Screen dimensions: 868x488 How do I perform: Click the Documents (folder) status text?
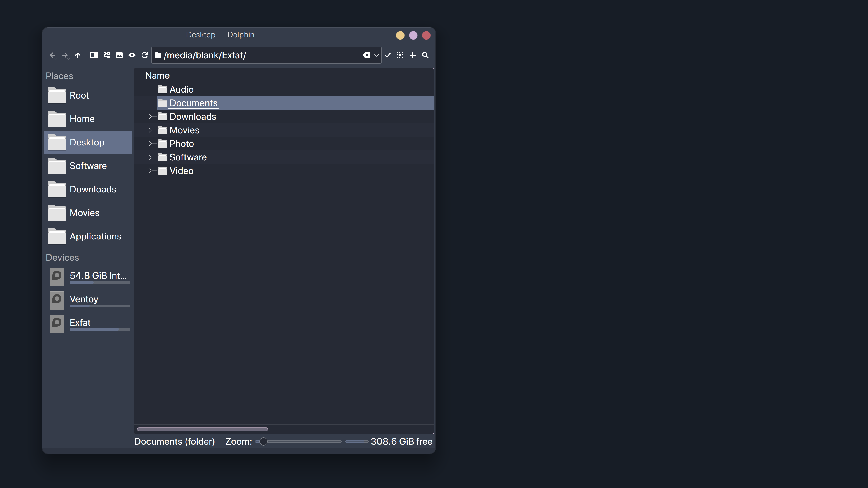175,441
